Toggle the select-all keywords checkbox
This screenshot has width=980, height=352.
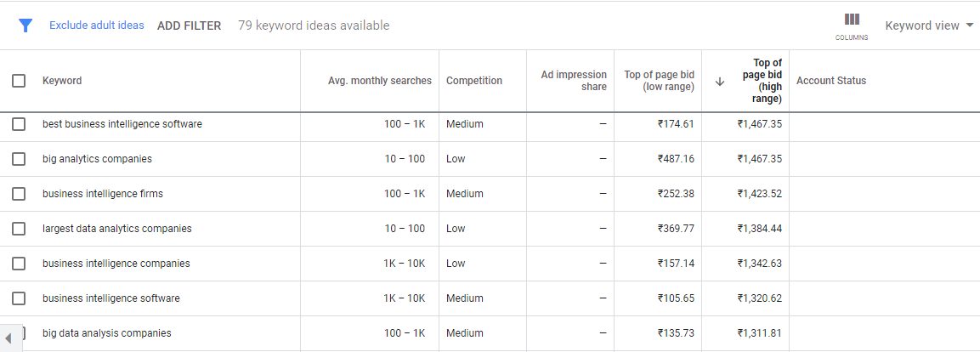pyautogui.click(x=19, y=81)
